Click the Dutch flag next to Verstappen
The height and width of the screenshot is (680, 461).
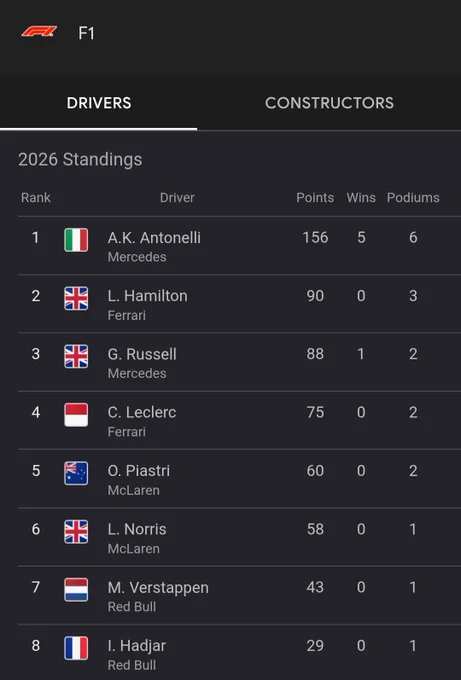point(76,590)
